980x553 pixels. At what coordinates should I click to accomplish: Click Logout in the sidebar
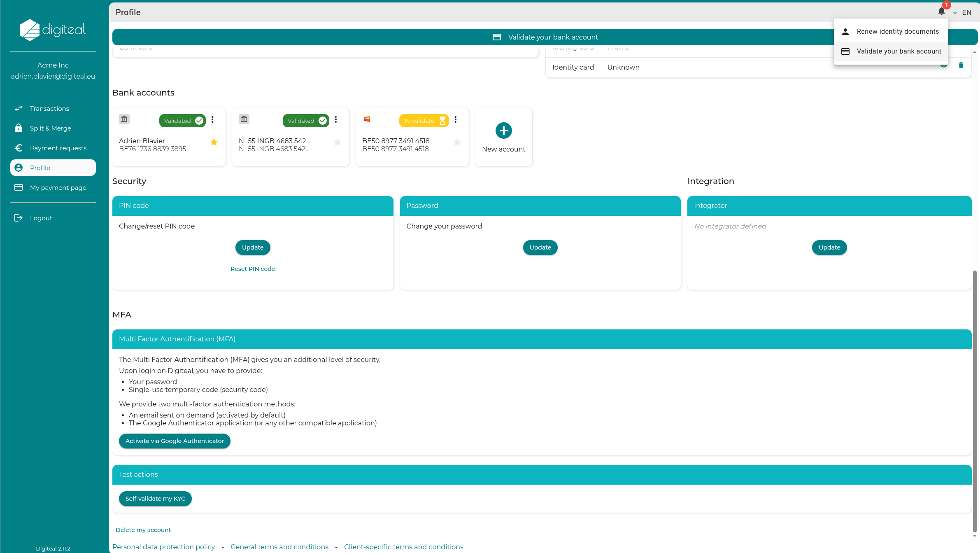click(x=41, y=218)
